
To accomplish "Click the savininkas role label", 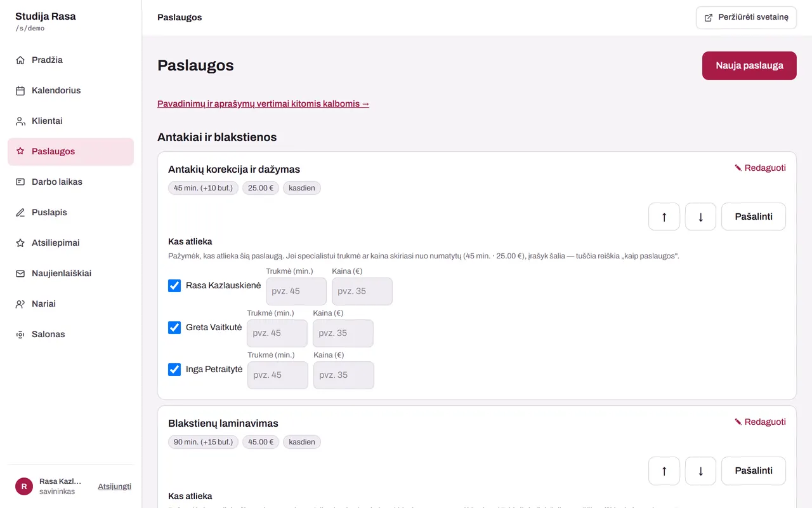I will [x=57, y=492].
